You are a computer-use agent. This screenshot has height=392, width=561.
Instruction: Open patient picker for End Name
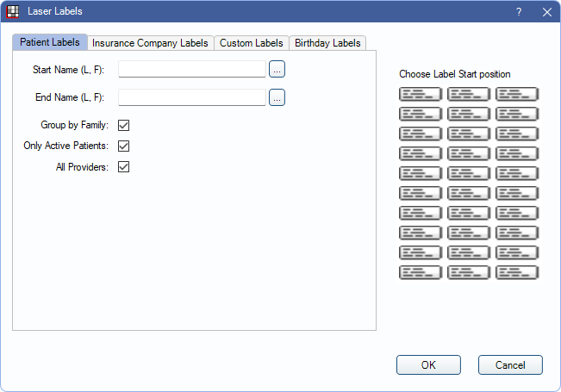(x=277, y=98)
